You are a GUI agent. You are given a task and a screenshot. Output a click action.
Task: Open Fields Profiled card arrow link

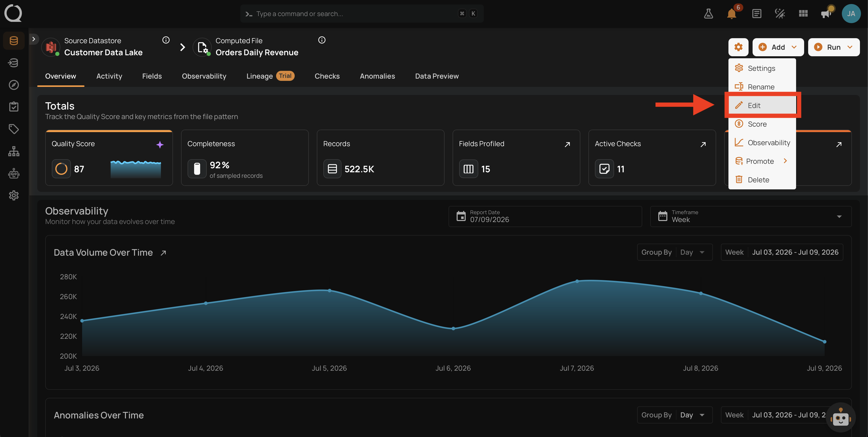pos(568,144)
